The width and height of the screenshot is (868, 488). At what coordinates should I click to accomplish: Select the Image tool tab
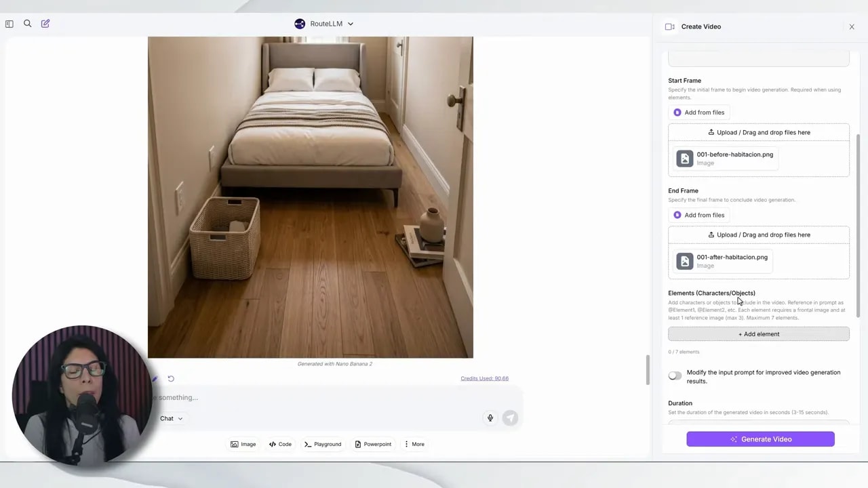pyautogui.click(x=243, y=444)
